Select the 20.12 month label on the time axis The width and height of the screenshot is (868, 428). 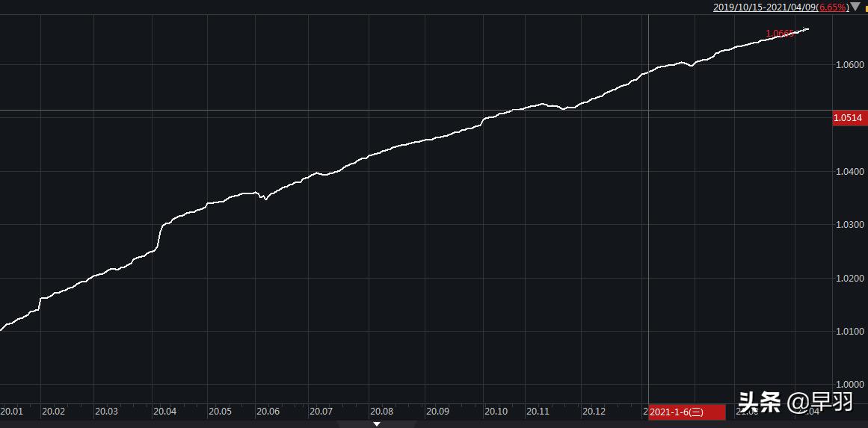pos(594,412)
